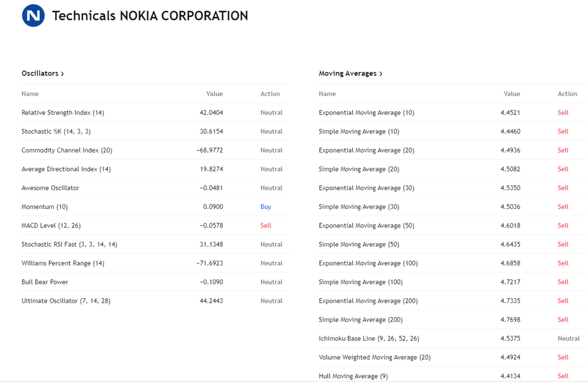Click Ultimate Oscillator value 44.2443
This screenshot has height=383, width=588.
click(211, 301)
